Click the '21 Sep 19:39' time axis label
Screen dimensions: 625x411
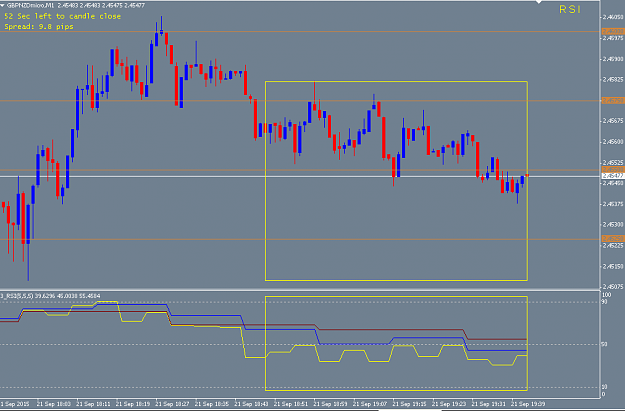528,404
